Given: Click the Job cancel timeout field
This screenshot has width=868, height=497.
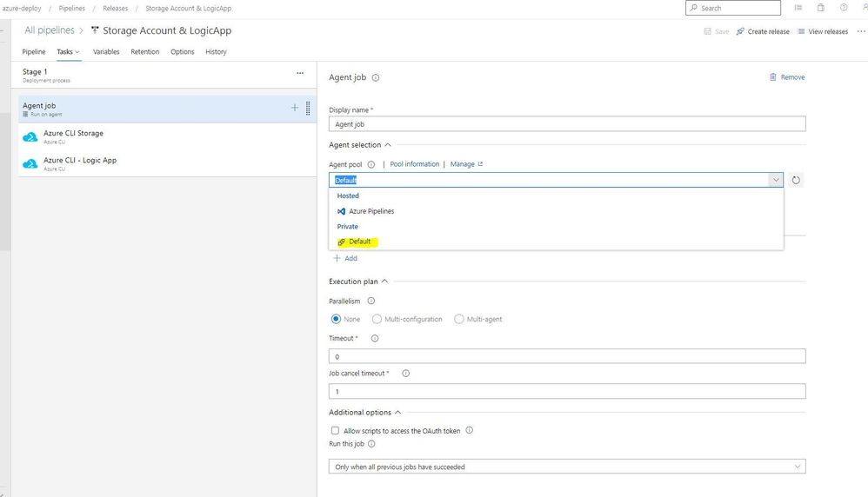Looking at the screenshot, I should [x=567, y=391].
